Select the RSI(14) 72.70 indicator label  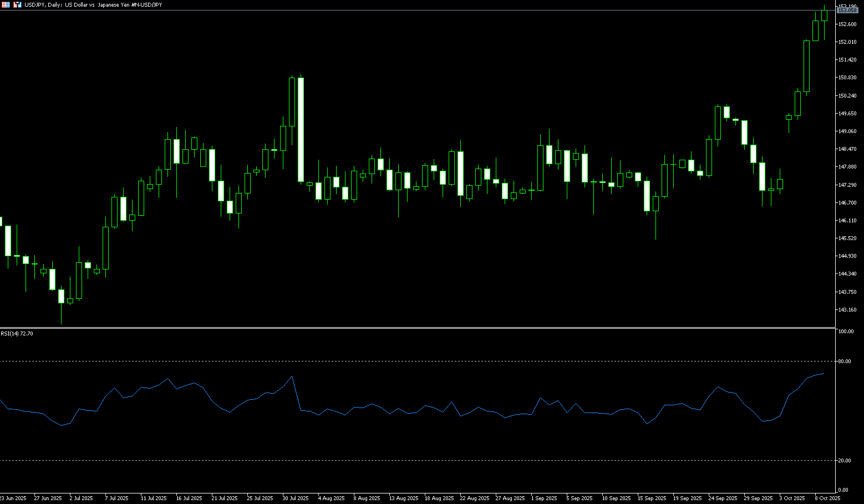click(x=17, y=334)
